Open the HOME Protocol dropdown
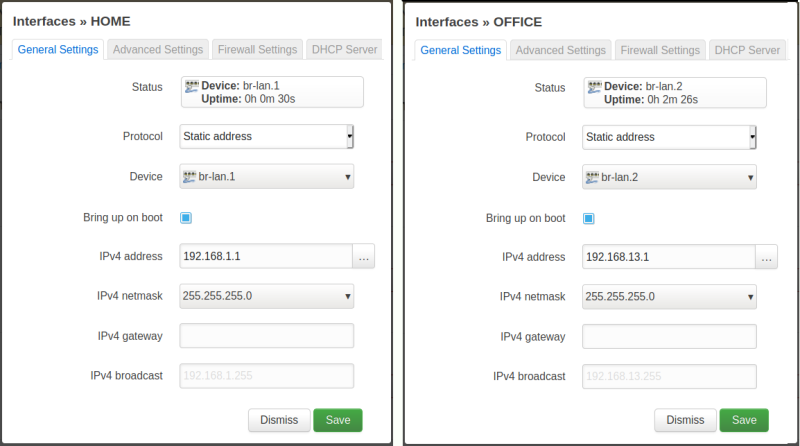 click(266, 137)
